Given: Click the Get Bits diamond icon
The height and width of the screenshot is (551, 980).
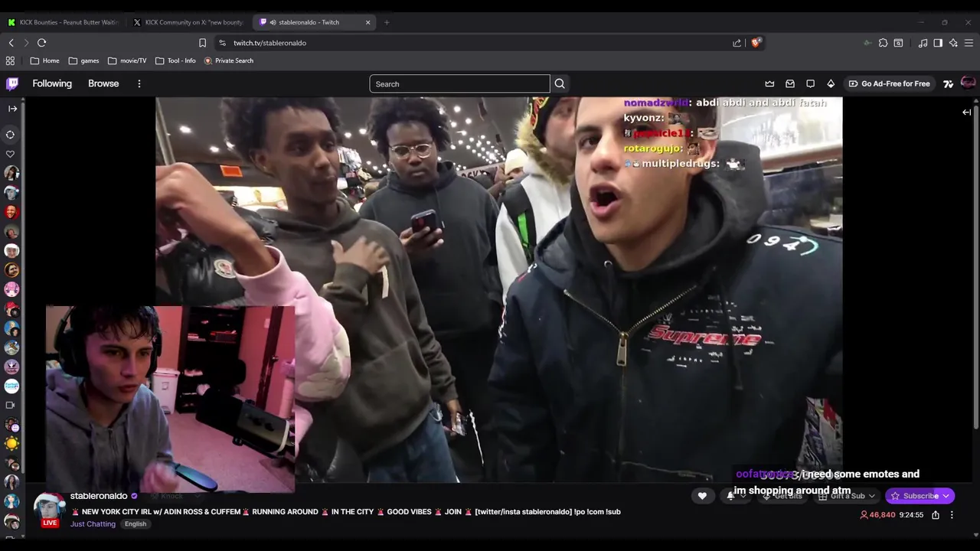Looking at the screenshot, I should (831, 83).
